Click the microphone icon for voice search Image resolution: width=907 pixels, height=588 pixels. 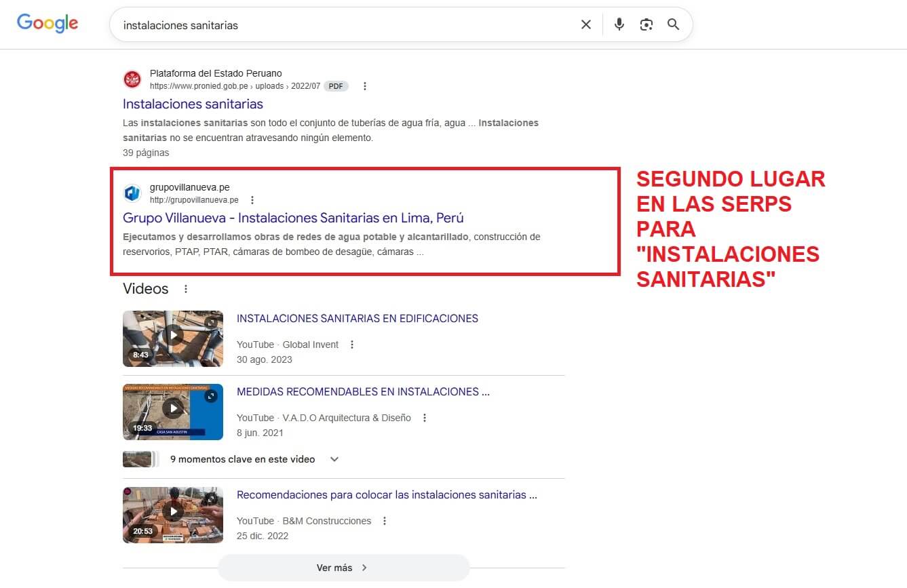pyautogui.click(x=618, y=24)
